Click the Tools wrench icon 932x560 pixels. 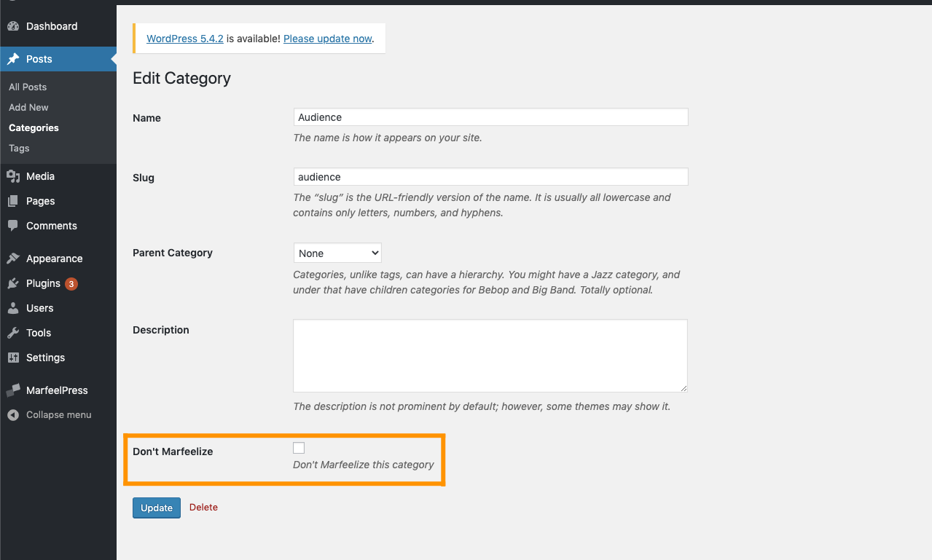13,333
